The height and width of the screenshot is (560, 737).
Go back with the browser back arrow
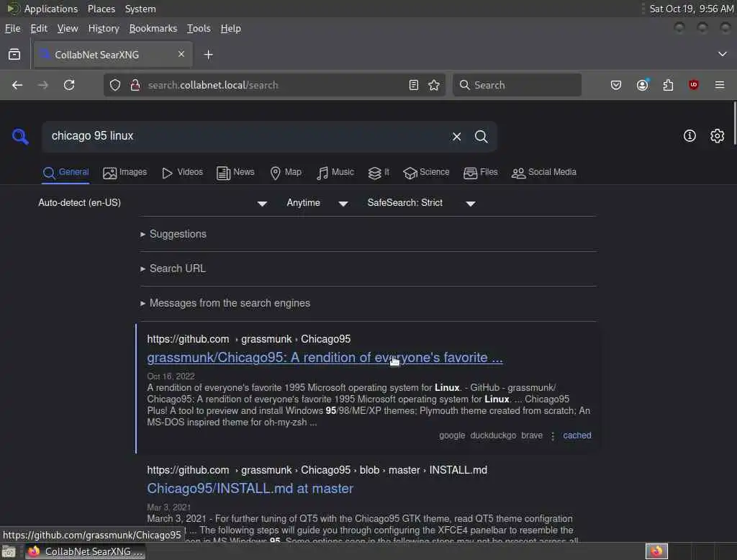[x=17, y=85]
